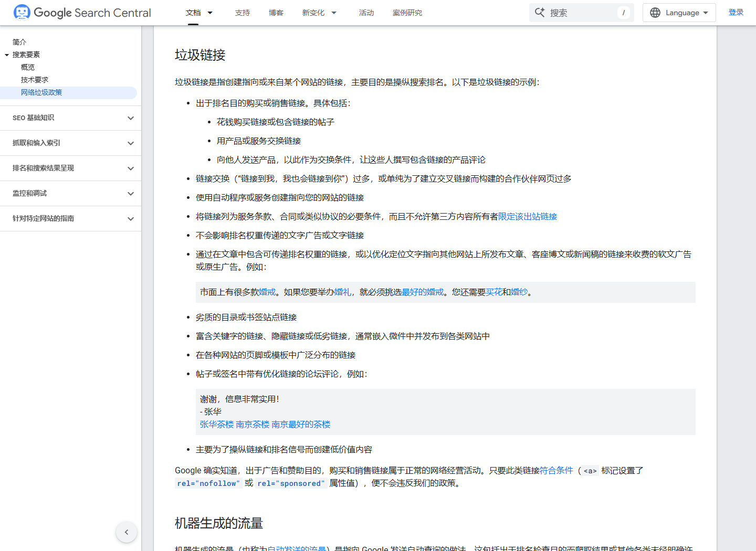Click the Google Search Central robot logo

pos(22,12)
